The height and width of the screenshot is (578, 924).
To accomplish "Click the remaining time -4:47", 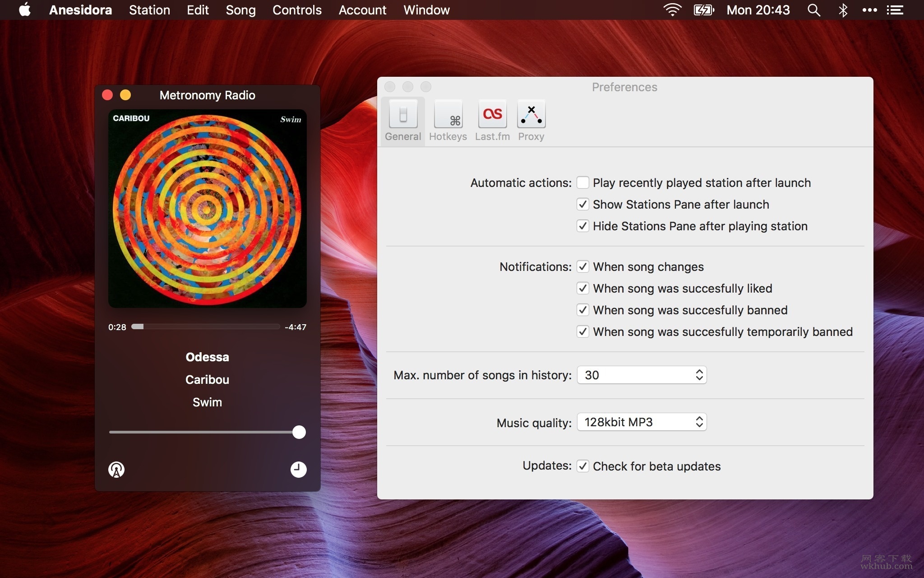I will pyautogui.click(x=296, y=327).
